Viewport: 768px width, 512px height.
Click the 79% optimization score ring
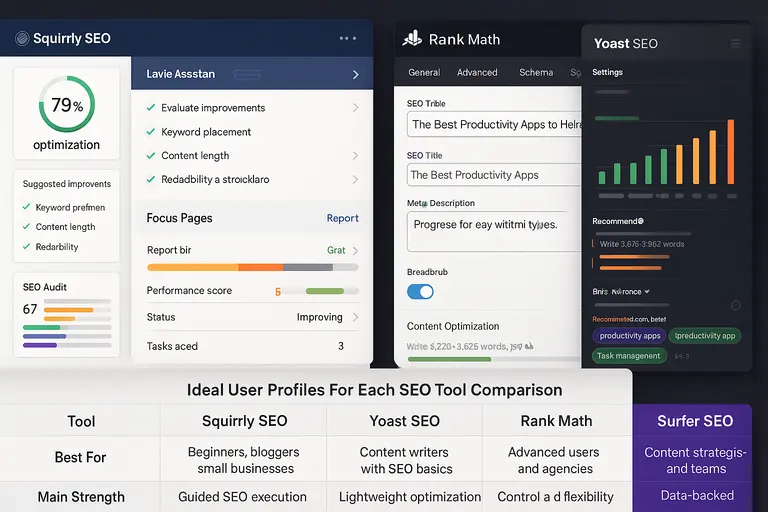(67, 104)
